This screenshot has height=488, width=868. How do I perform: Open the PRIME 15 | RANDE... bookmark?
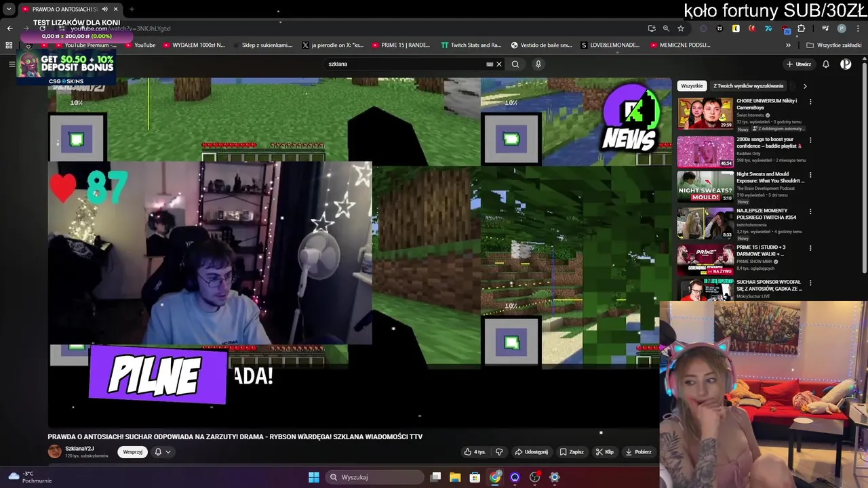point(400,45)
